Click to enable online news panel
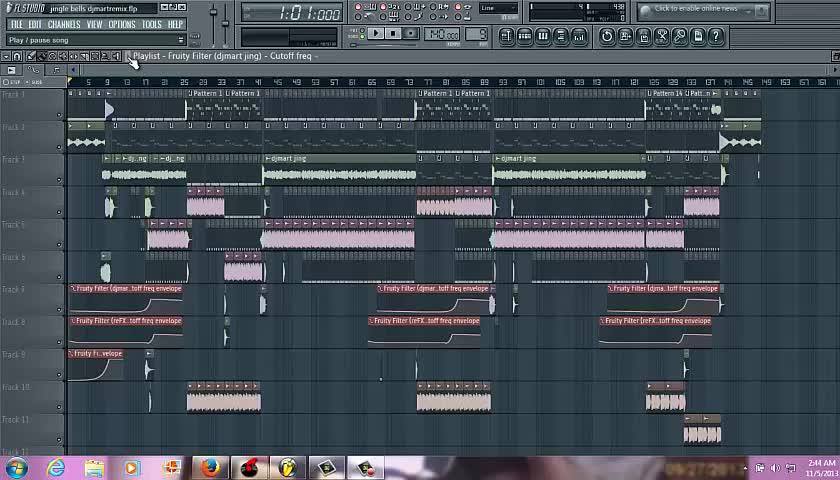The height and width of the screenshot is (480, 840). 704,10
